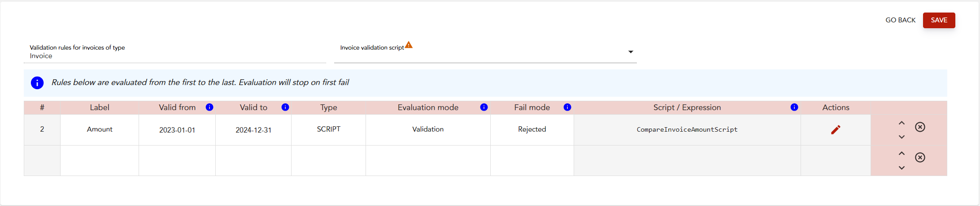Click the Script / Expression info icon
The image size is (980, 206).
[794, 107]
